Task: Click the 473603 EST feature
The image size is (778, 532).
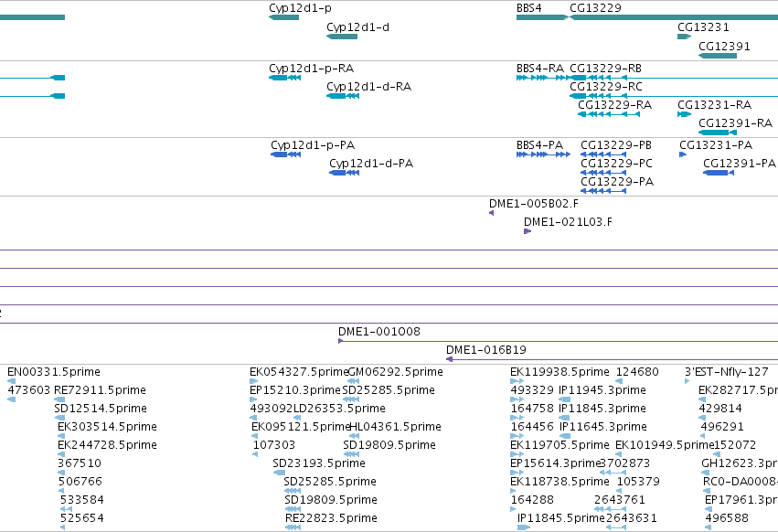Action: [x=12, y=399]
